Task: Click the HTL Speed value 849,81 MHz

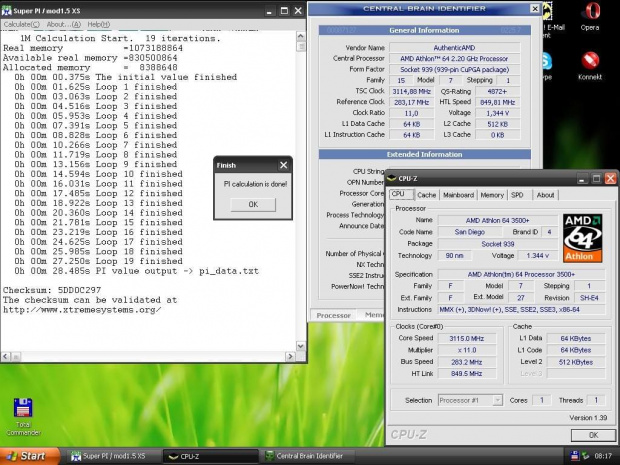Action: pyautogui.click(x=497, y=102)
